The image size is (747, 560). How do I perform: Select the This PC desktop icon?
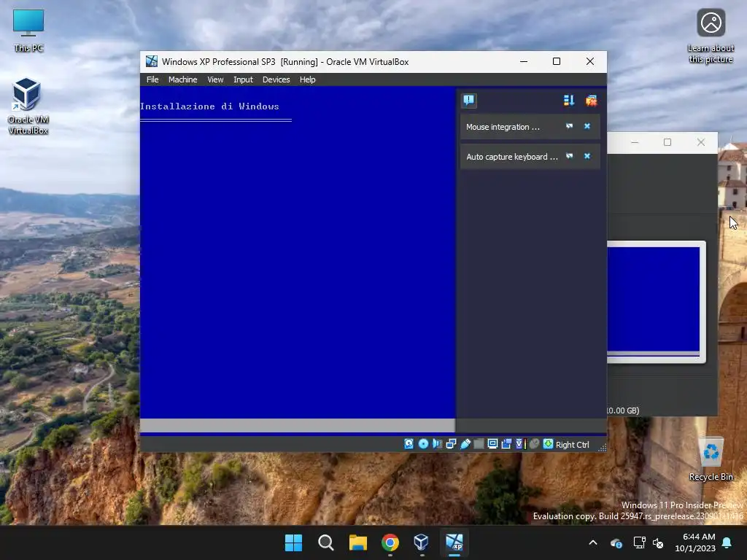[28, 31]
